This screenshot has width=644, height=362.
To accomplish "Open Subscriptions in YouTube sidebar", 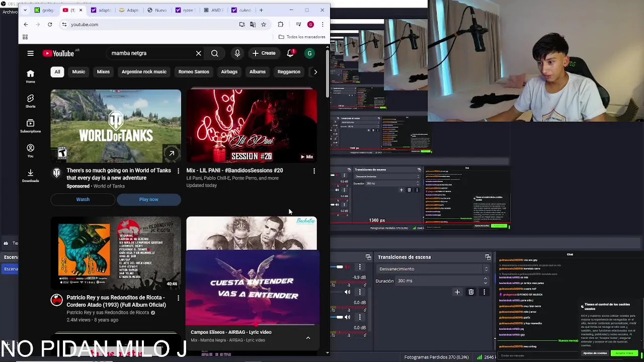I will tap(30, 126).
